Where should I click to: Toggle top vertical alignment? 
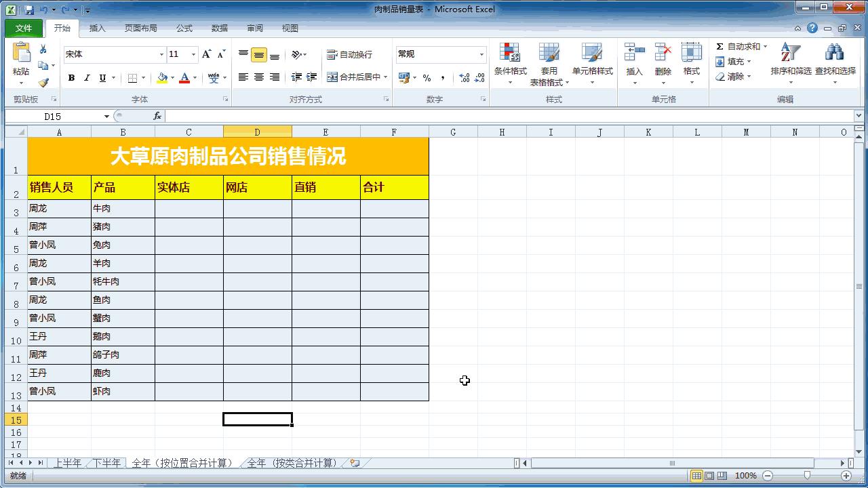243,54
